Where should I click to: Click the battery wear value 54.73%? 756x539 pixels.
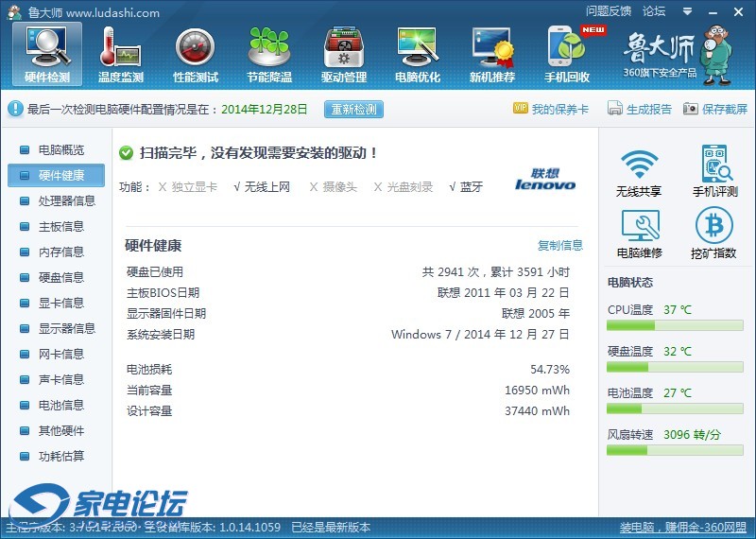550,370
